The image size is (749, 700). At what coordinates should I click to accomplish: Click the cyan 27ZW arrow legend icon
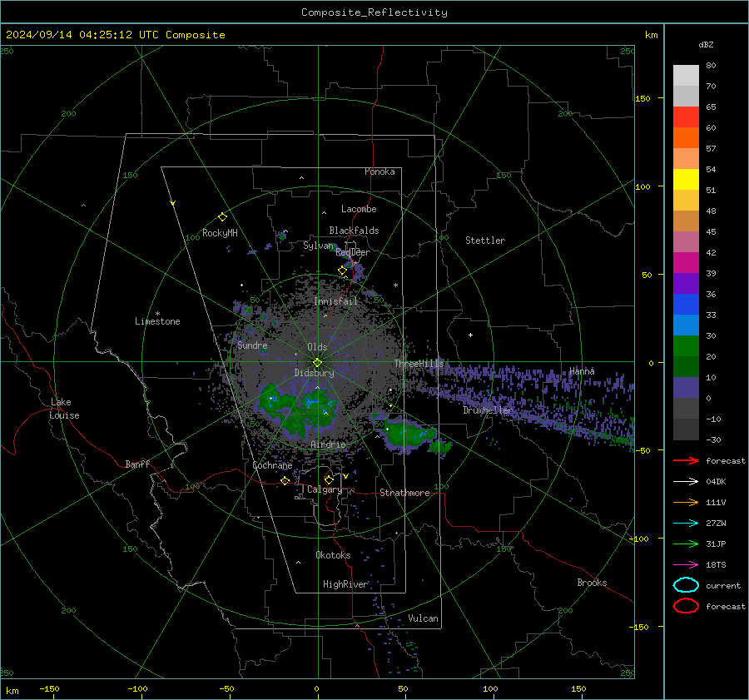pos(686,524)
